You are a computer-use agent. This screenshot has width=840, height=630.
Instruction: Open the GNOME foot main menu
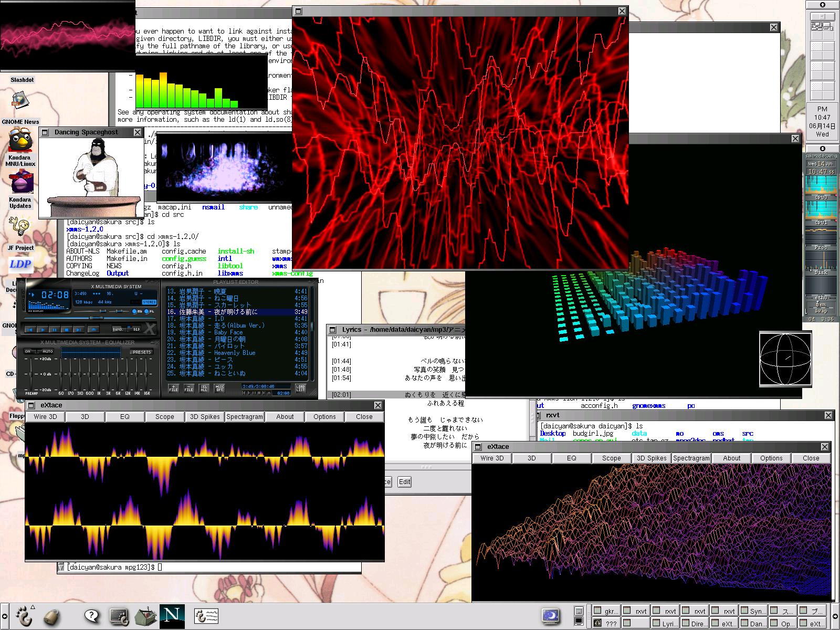click(x=23, y=615)
